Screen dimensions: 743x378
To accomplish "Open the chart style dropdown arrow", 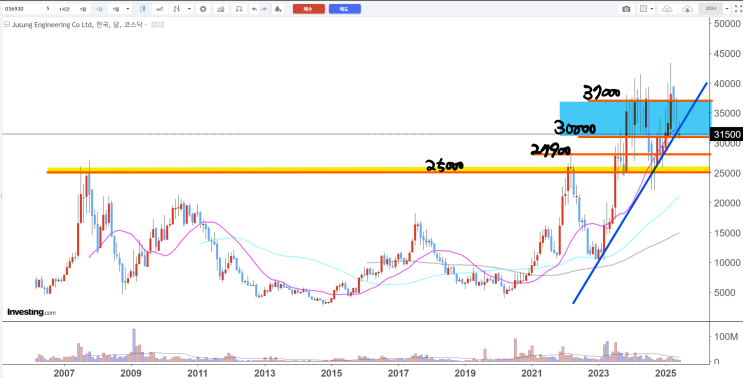I will [x=190, y=9].
